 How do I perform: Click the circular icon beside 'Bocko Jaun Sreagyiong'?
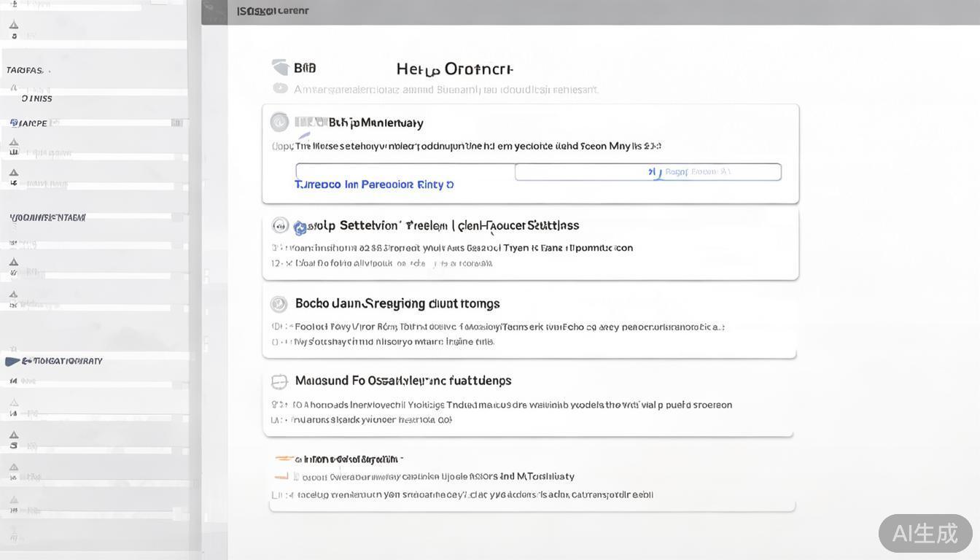coord(279,304)
